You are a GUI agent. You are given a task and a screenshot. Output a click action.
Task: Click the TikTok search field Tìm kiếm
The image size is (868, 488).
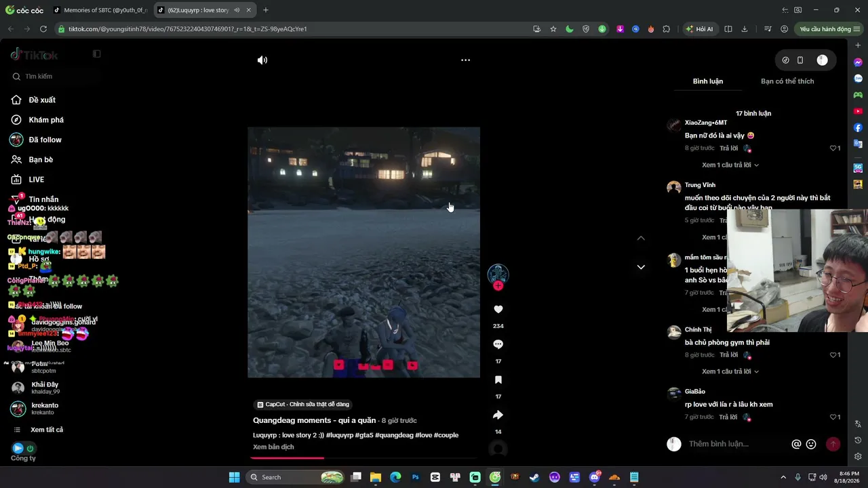[56, 77]
